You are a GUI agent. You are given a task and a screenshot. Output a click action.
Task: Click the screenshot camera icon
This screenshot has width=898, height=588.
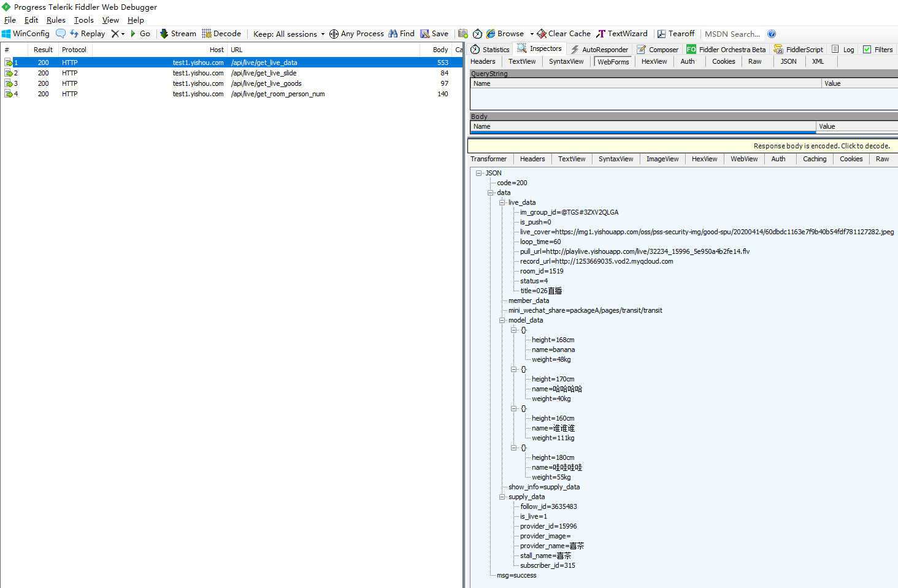(463, 34)
